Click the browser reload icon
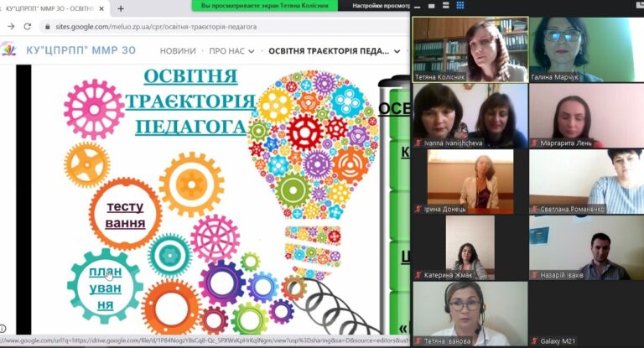Viewport: 644px width, 348px height. click(25, 27)
